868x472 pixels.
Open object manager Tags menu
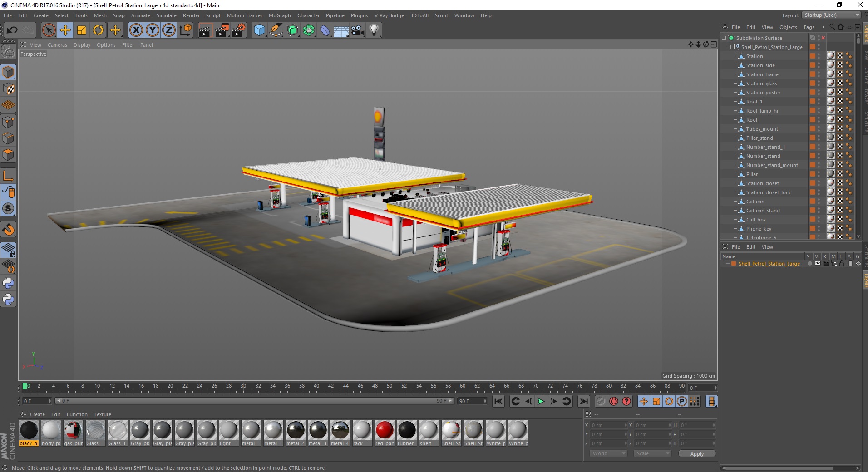pos(809,27)
